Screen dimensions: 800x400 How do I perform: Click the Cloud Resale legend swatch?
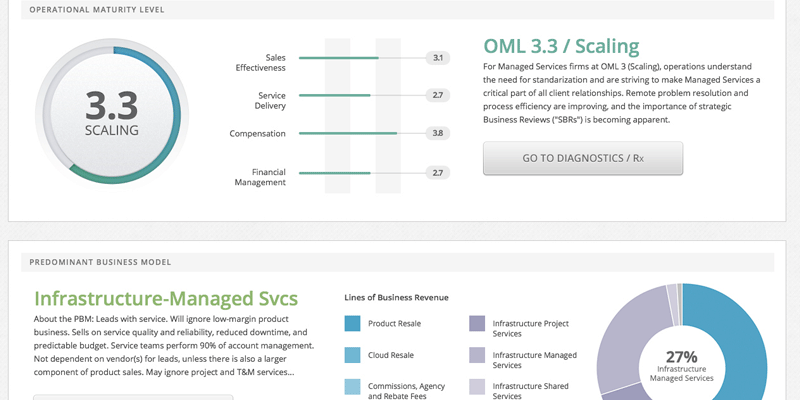point(352,355)
